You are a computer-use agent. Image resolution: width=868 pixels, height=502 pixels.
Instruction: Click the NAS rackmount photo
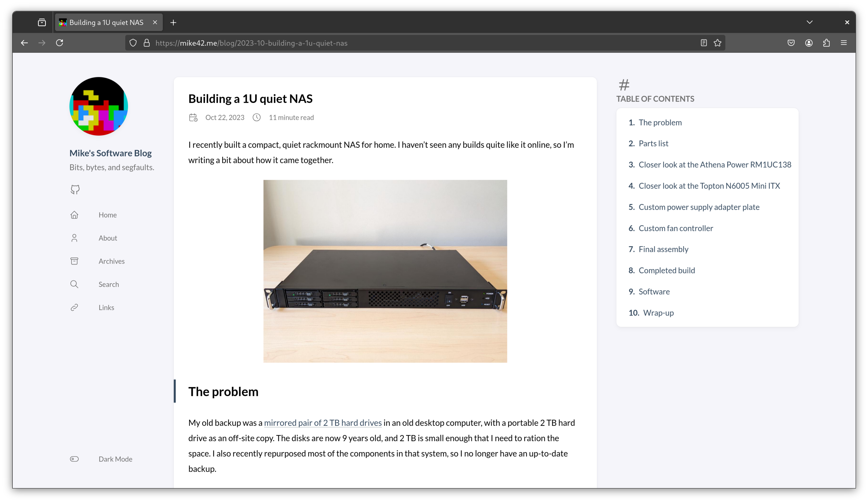(x=385, y=271)
